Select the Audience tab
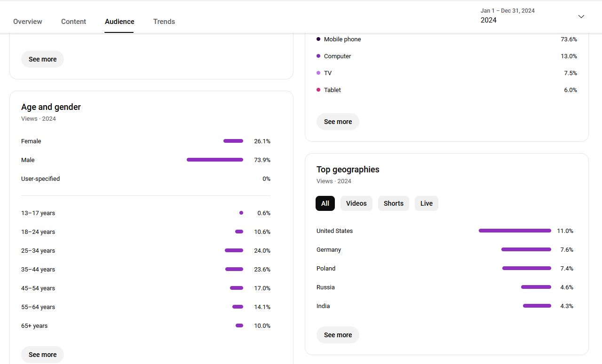The width and height of the screenshot is (602, 364). tap(119, 22)
